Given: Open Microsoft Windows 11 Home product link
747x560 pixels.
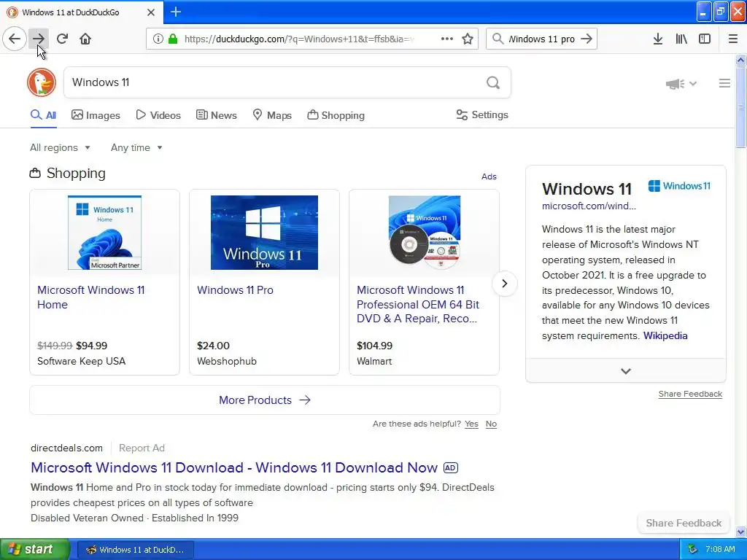Looking at the screenshot, I should [x=90, y=297].
